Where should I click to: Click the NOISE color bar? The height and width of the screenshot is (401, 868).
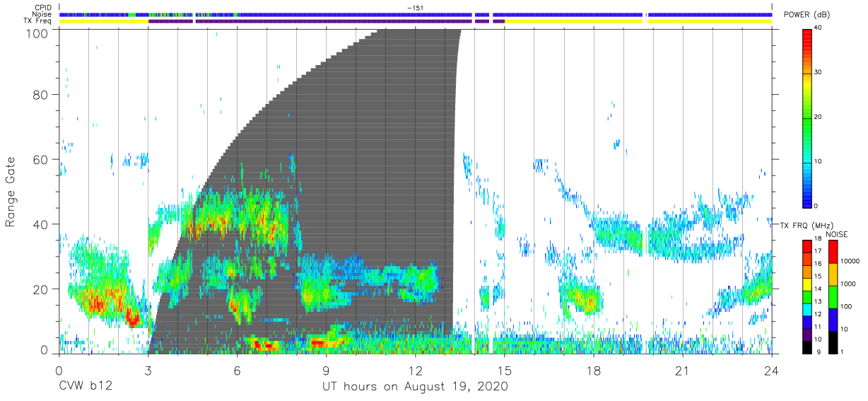coord(833,296)
